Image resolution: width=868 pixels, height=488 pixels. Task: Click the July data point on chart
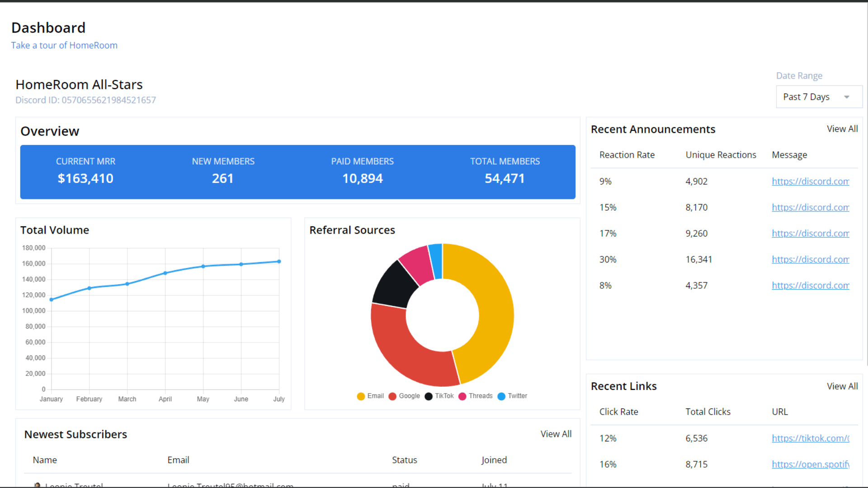coord(279,262)
